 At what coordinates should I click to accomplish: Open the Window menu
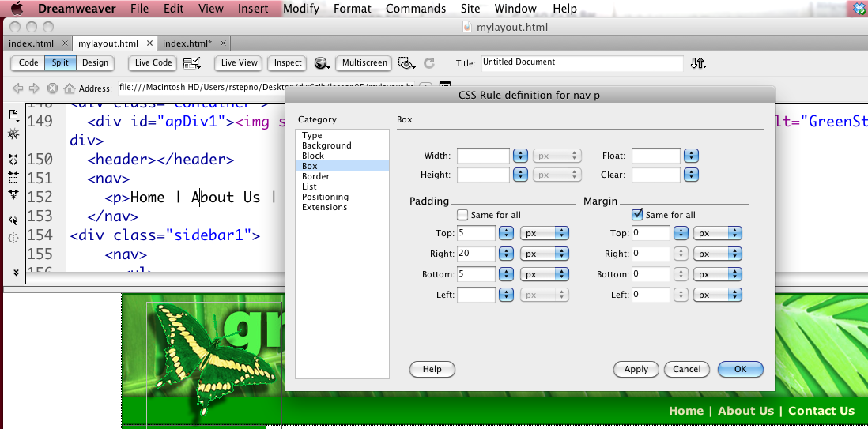(x=515, y=9)
